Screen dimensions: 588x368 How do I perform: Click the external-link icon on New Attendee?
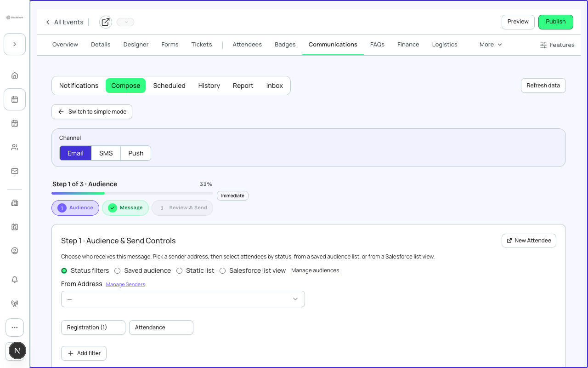(509, 241)
